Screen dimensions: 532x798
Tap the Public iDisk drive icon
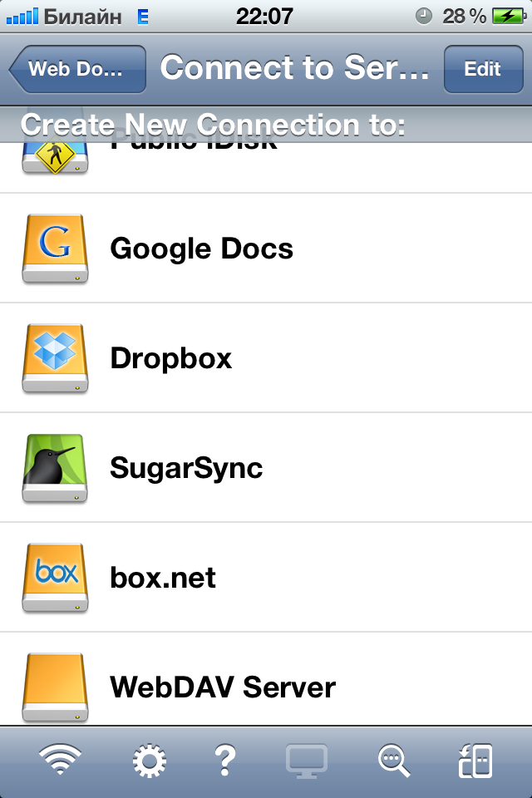(55, 158)
